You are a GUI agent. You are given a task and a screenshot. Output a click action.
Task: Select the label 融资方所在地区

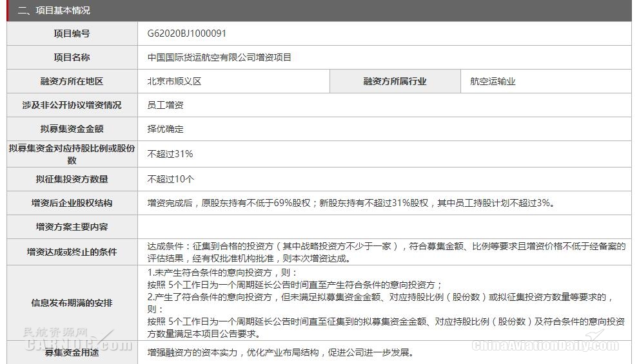72,81
